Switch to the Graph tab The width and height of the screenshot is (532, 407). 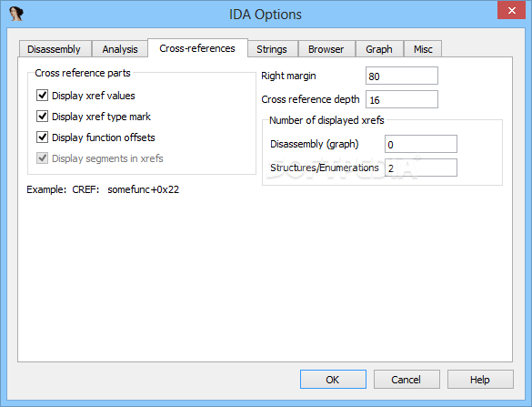point(379,49)
